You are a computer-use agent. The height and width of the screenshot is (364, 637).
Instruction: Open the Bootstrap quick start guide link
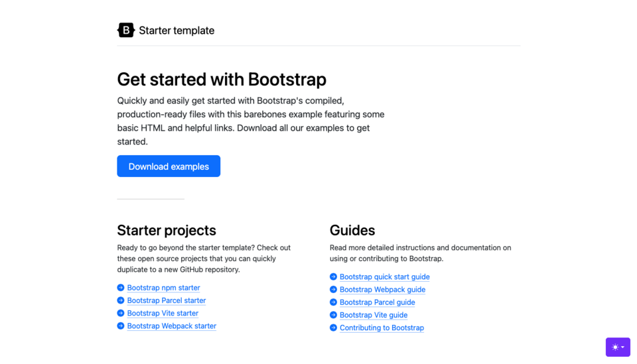point(385,276)
